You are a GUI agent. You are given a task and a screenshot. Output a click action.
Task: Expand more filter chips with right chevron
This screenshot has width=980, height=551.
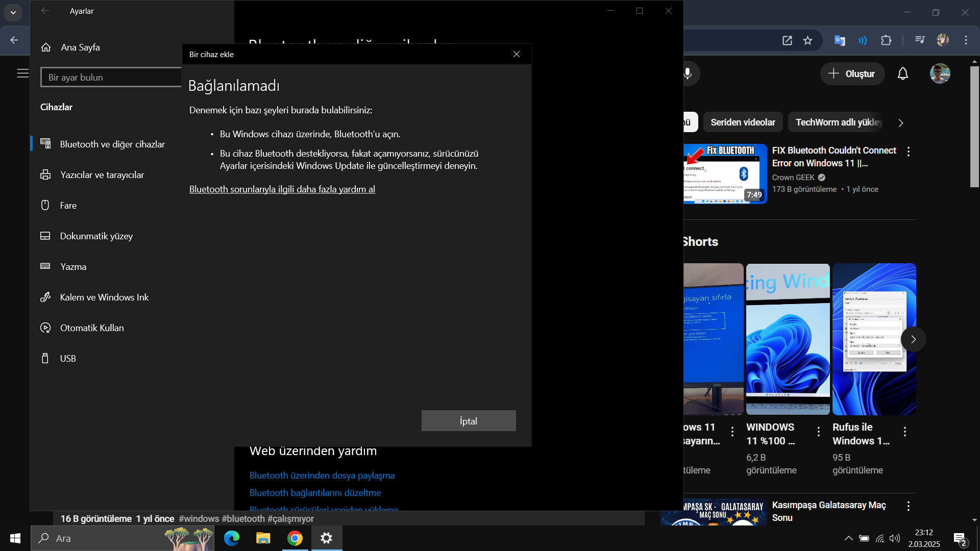click(x=900, y=123)
